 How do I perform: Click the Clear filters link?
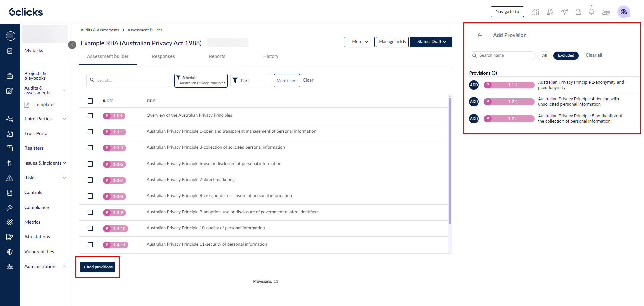click(308, 80)
